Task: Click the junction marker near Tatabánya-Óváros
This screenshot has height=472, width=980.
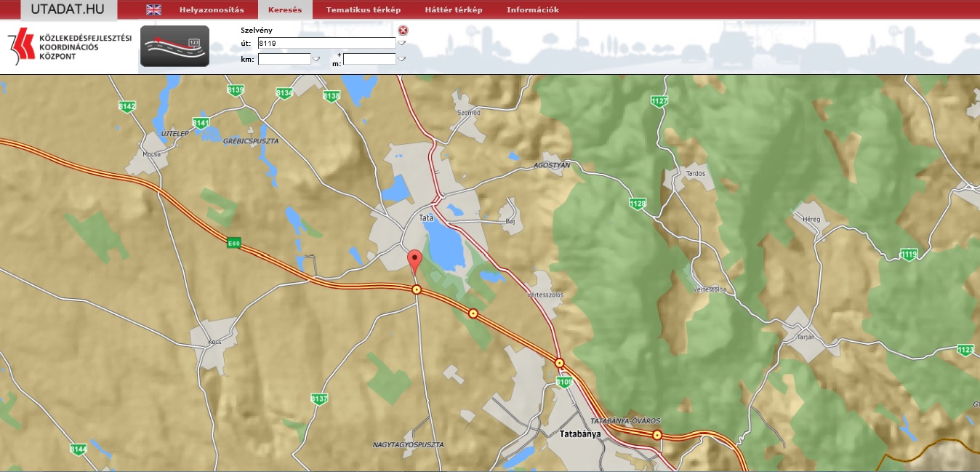Action: 657,435
